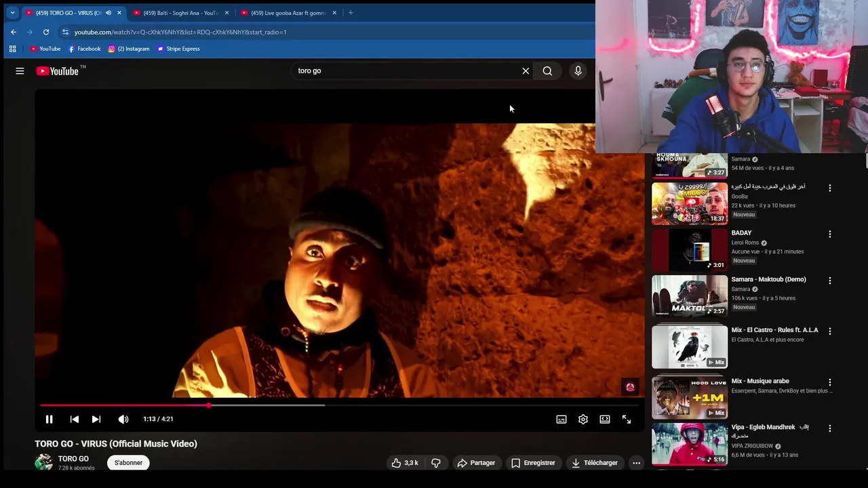Reload the current page

click(46, 32)
